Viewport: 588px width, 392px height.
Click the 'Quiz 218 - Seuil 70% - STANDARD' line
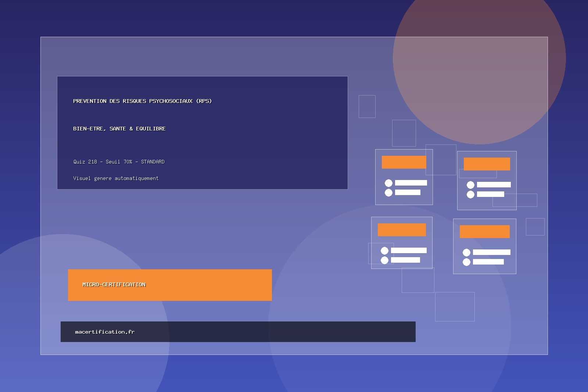point(119,162)
